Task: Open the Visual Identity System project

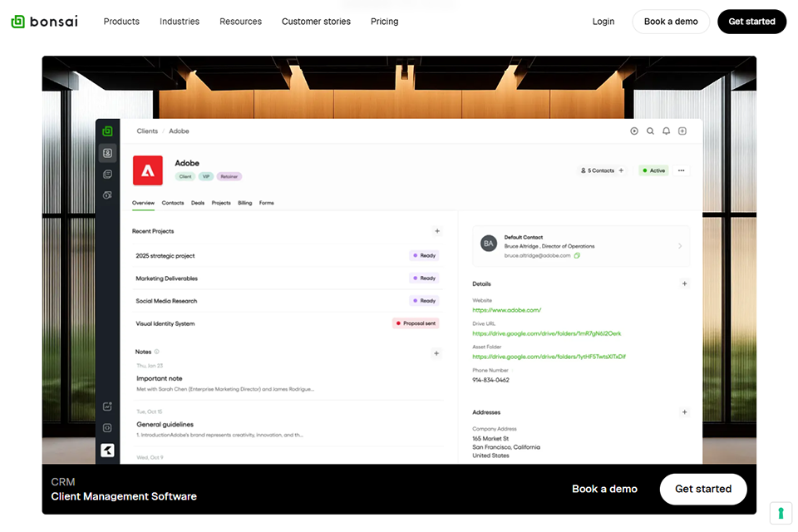Action: (287, 324)
